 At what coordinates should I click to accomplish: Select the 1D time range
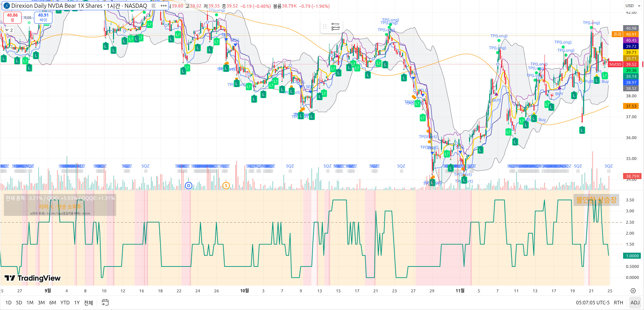click(x=9, y=303)
